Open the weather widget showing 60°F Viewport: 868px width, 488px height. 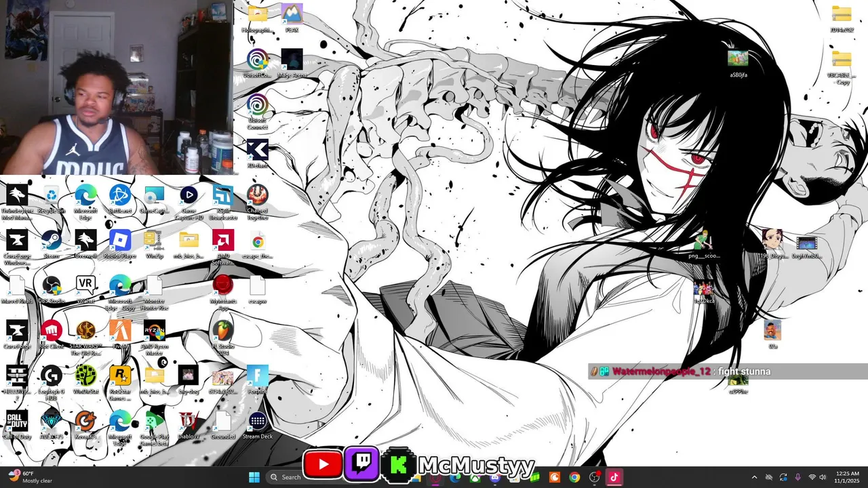point(31,477)
